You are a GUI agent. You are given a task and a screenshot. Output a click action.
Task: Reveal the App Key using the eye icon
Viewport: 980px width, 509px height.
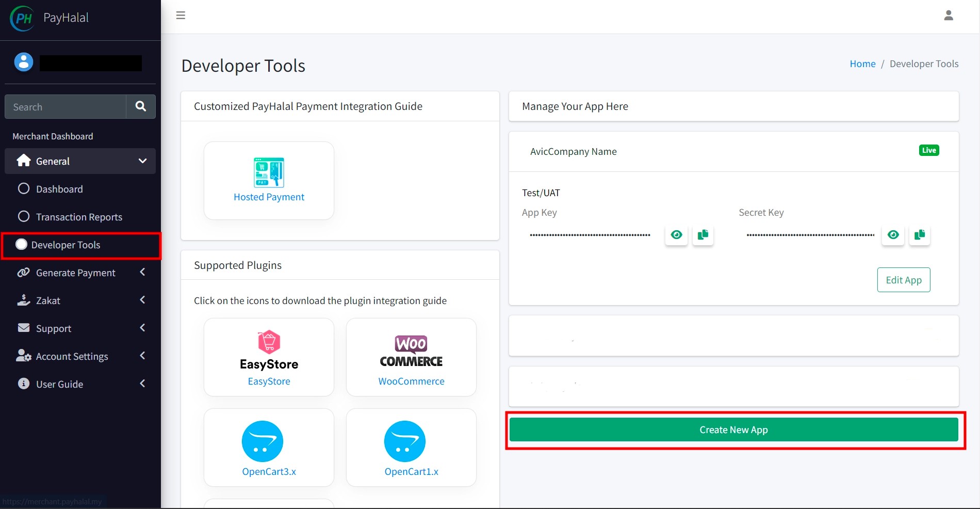tap(676, 235)
